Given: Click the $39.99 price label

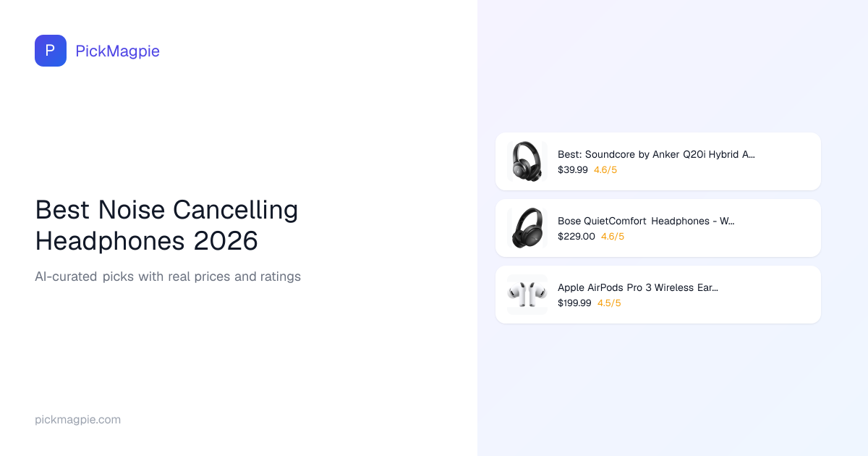Looking at the screenshot, I should click(x=572, y=170).
